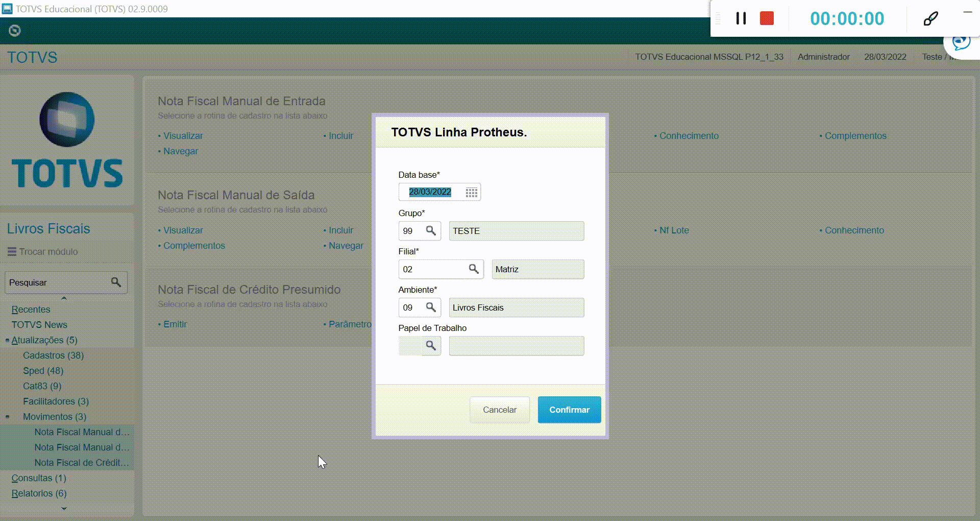Click the Papel de Trabalho lookup magnifier
Screen dimensions: 980x521
point(431,346)
